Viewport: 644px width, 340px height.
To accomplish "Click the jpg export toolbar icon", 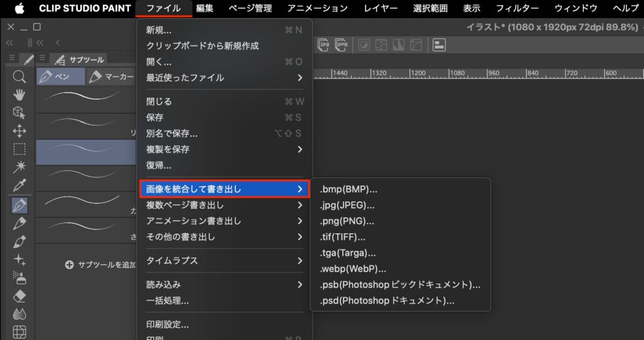I will tap(323, 45).
